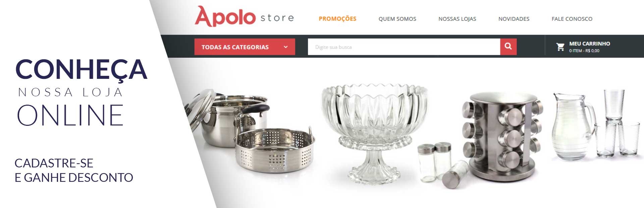
Task: Click the Conheça Nossa Loja Online headline
Action: 81,92
